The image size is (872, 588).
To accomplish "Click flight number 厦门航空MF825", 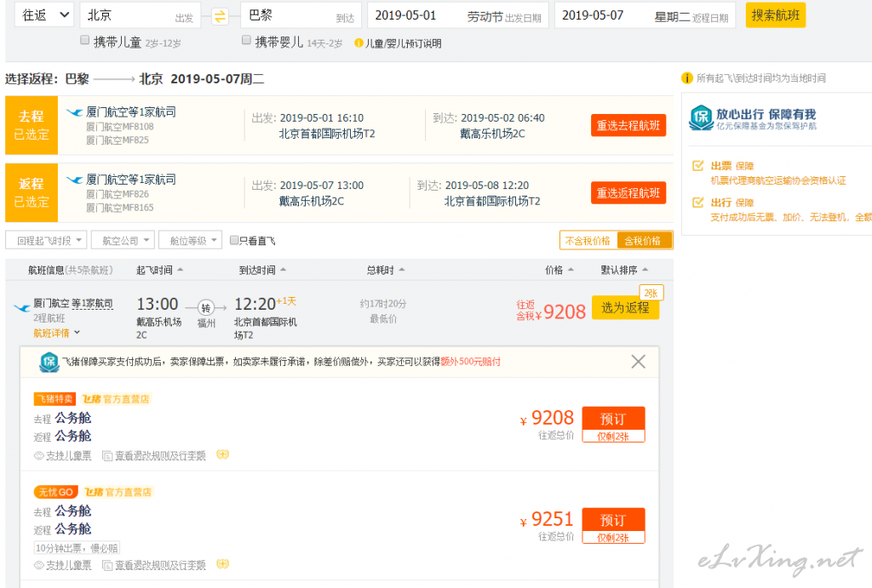I will (118, 140).
